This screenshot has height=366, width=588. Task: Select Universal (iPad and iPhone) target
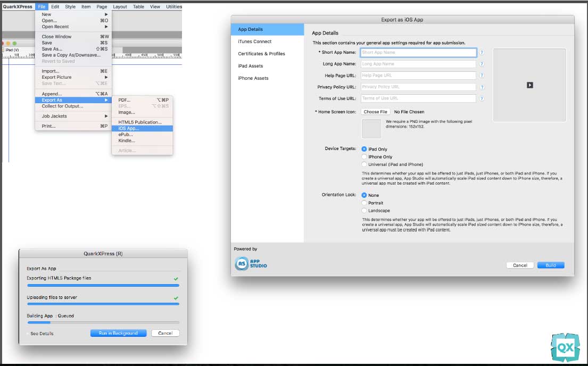click(x=364, y=164)
